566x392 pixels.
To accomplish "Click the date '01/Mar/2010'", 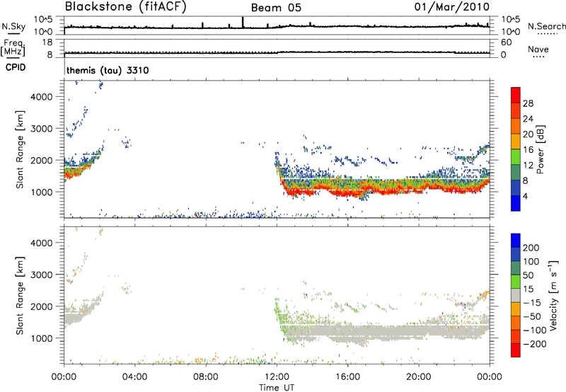I will (452, 7).
